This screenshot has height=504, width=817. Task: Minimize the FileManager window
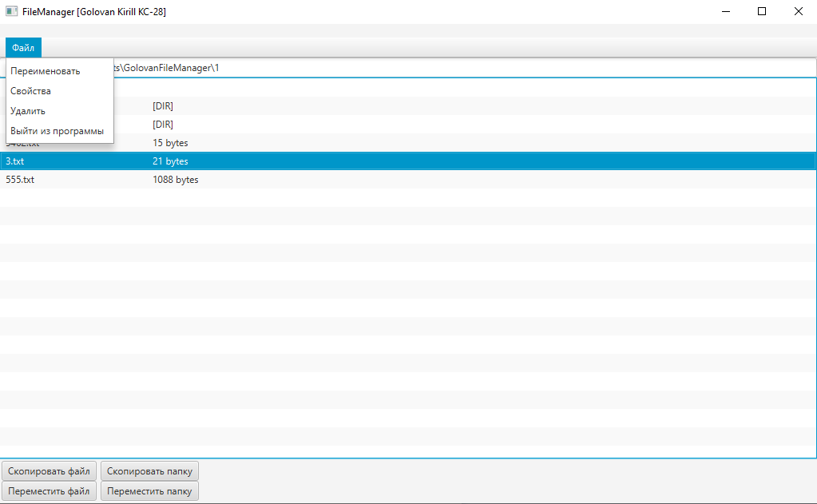[x=725, y=11]
